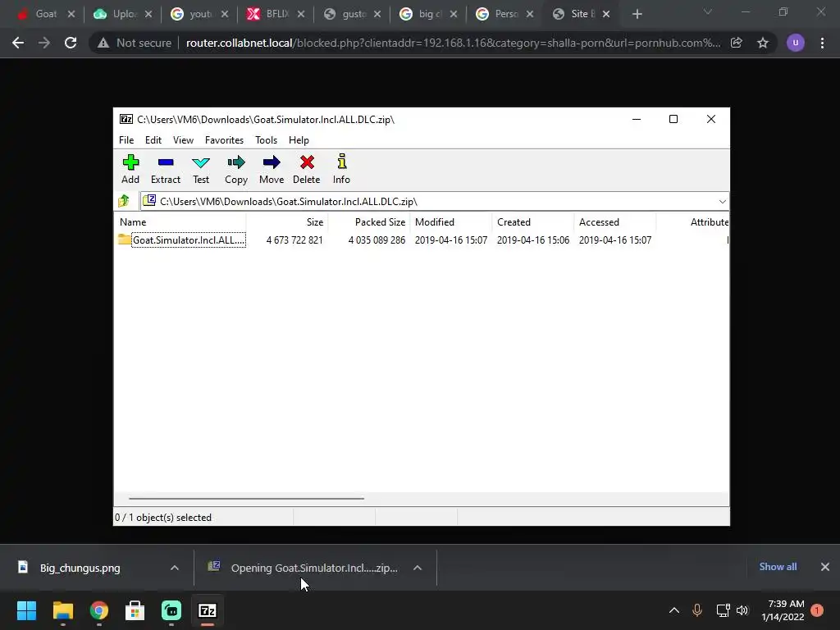The width and height of the screenshot is (840, 630).
Task: Expand options for the Goat.Simulator zip download
Action: tap(418, 568)
